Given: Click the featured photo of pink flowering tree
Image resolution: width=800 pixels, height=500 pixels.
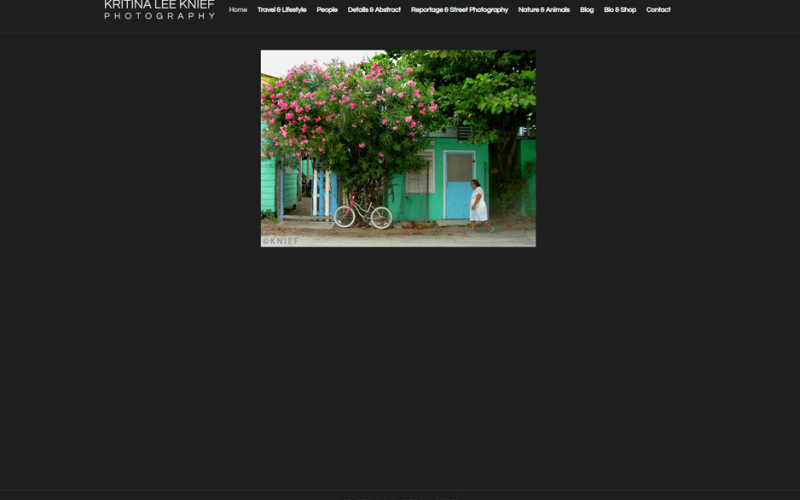Looking at the screenshot, I should (x=398, y=148).
